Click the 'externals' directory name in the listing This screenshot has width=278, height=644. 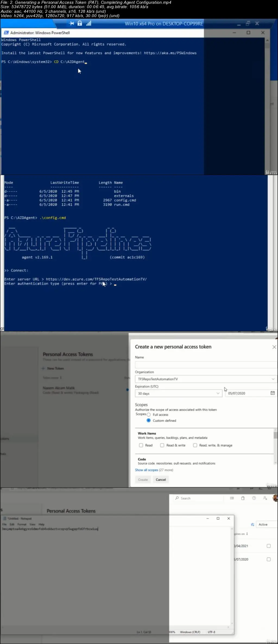coord(124,196)
